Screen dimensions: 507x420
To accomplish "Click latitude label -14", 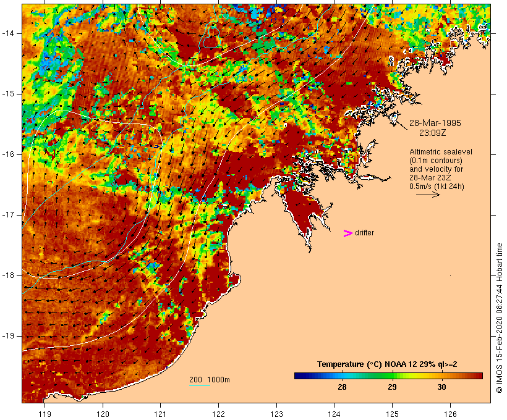I will (8, 33).
